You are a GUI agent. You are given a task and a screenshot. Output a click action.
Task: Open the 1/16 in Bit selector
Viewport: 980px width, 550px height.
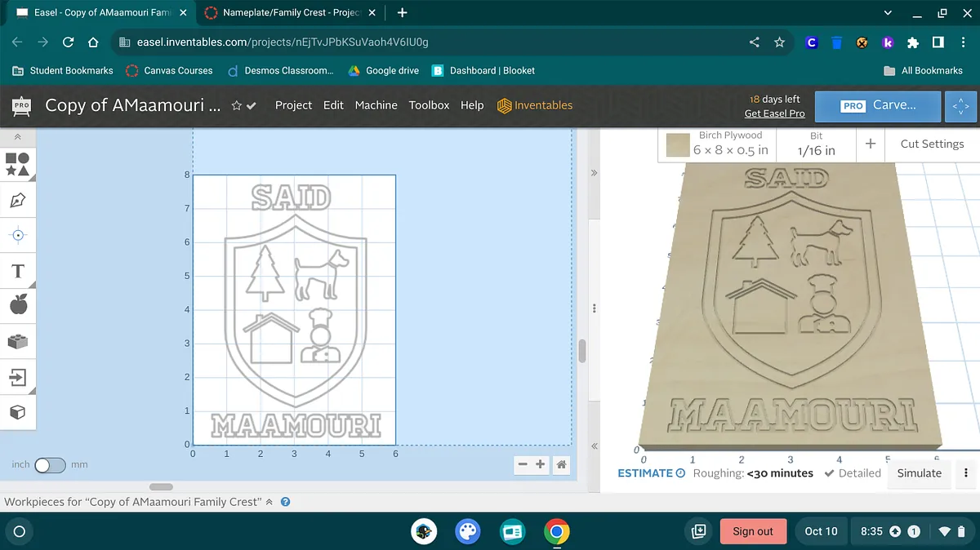[x=816, y=144]
